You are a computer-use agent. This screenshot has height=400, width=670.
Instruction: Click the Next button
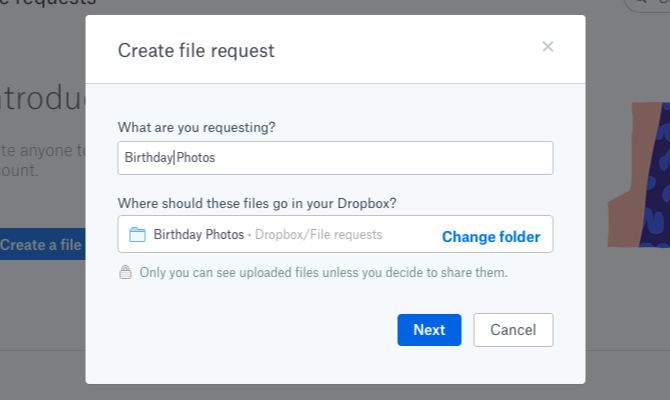(429, 329)
